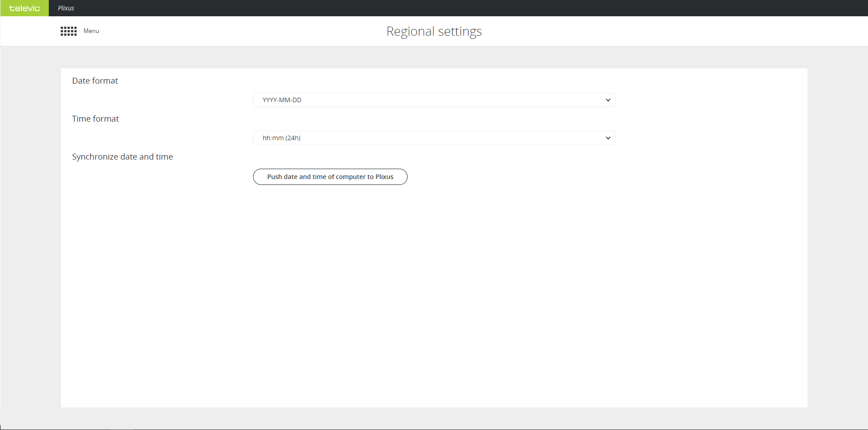Image resolution: width=868 pixels, height=430 pixels.
Task: Push date and time of computer to Plixus
Action: click(x=330, y=177)
